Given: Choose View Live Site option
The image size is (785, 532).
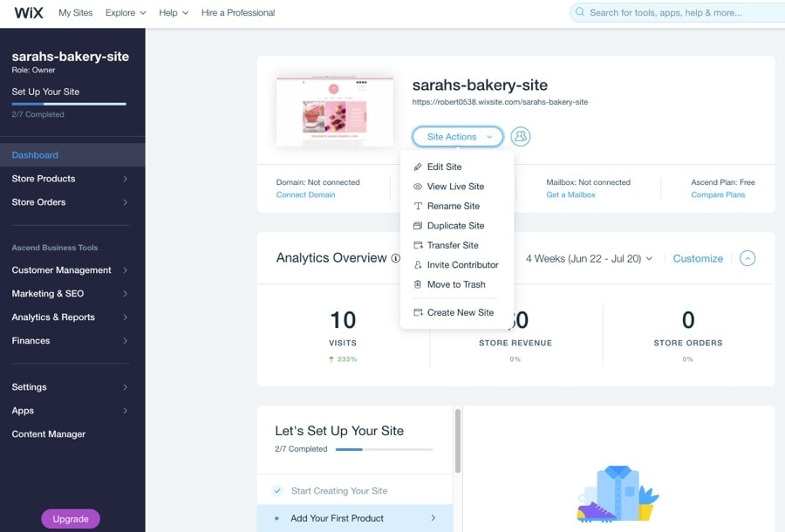Looking at the screenshot, I should pyautogui.click(x=457, y=186).
